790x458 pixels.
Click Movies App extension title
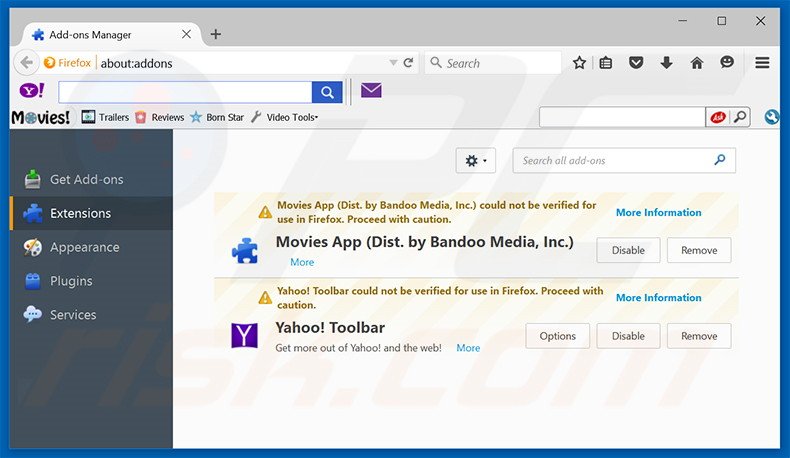pyautogui.click(x=425, y=242)
